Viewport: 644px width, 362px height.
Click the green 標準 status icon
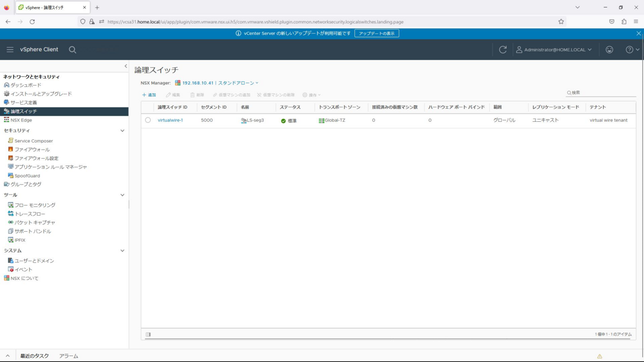(x=283, y=121)
